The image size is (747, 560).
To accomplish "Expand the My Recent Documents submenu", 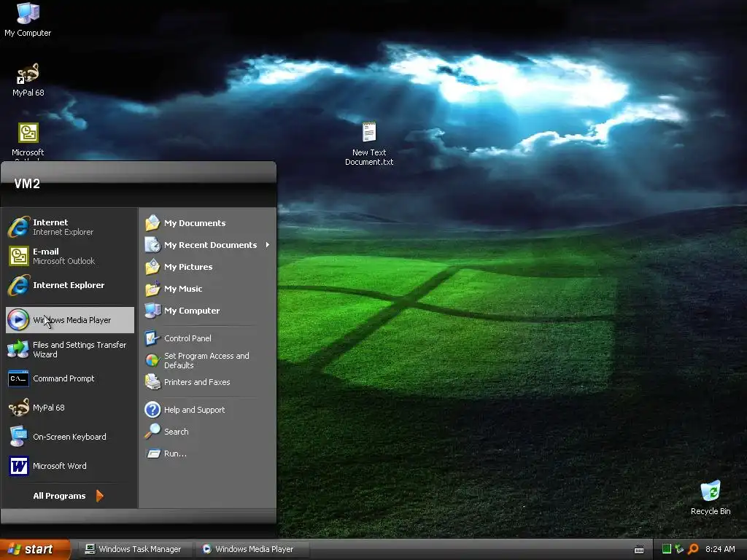I will (x=208, y=245).
